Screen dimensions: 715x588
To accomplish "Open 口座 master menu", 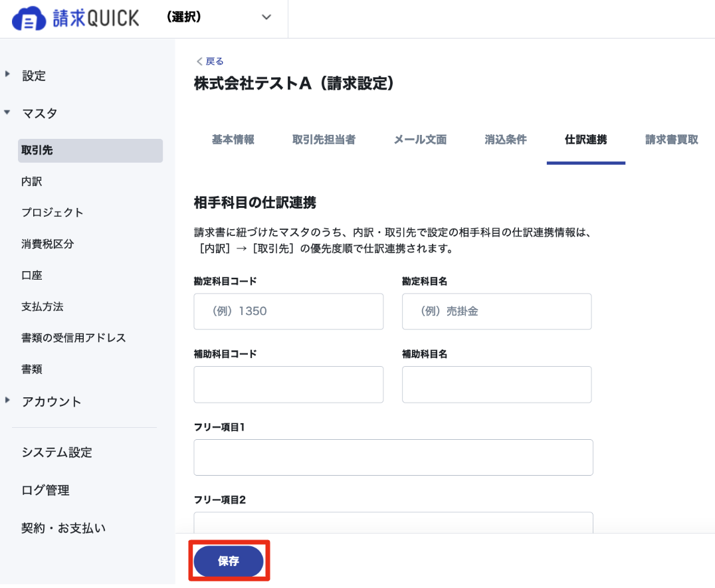I will click(x=31, y=275).
